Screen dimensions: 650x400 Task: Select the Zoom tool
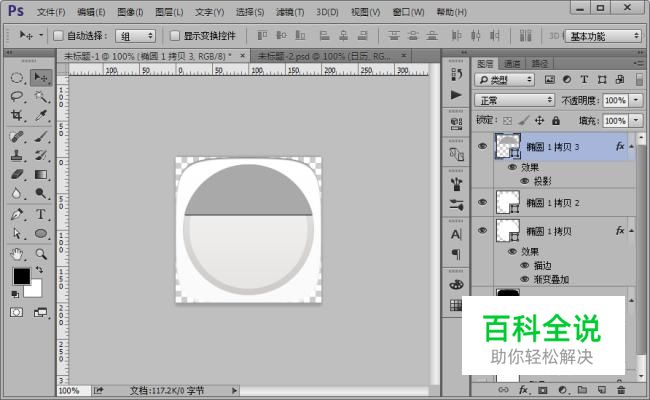(x=41, y=254)
